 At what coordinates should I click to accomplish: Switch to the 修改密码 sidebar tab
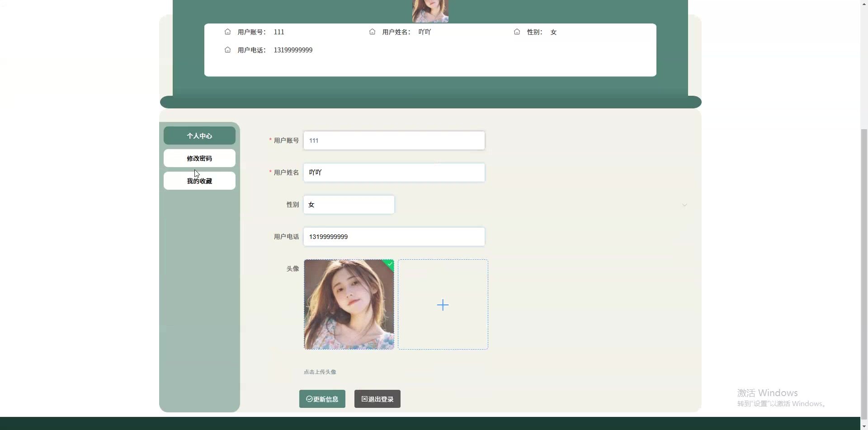coord(199,158)
